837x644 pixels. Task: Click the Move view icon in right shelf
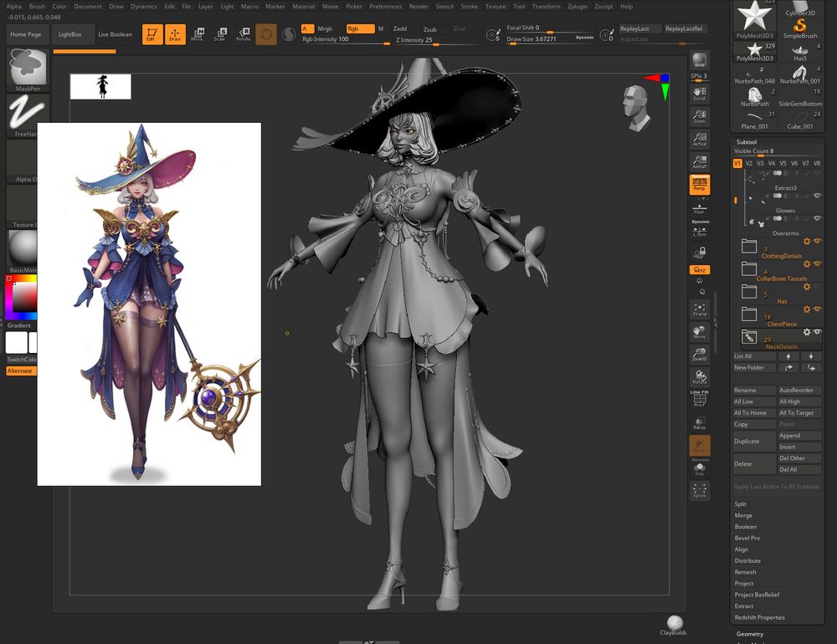click(699, 332)
